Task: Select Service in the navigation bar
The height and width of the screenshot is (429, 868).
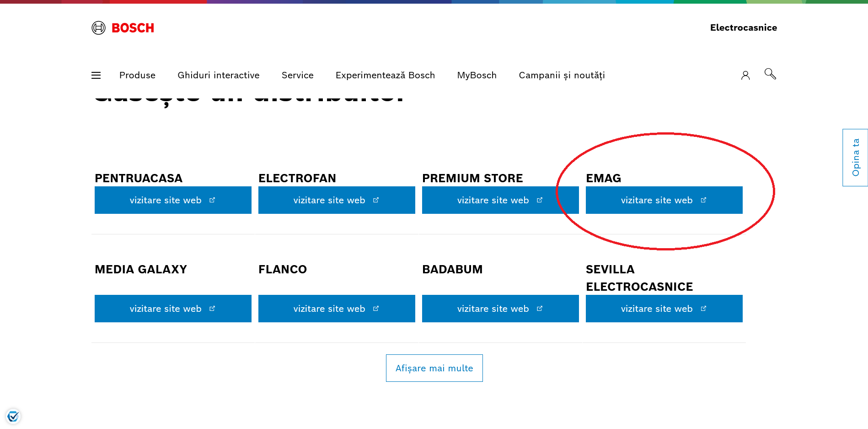Action: click(x=297, y=76)
